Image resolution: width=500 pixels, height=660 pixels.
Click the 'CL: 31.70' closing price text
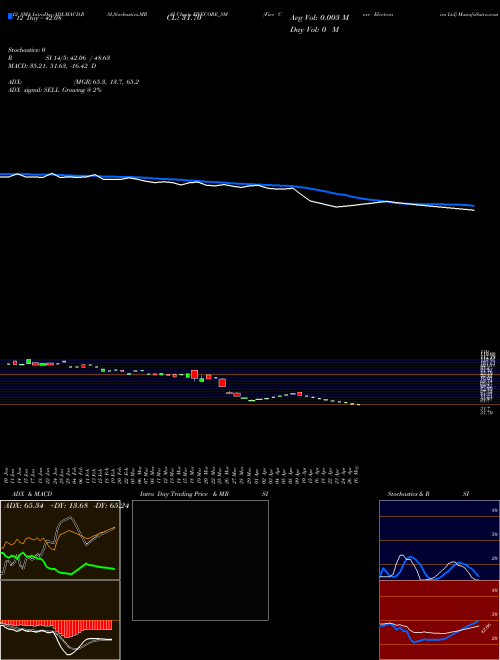coord(184,18)
